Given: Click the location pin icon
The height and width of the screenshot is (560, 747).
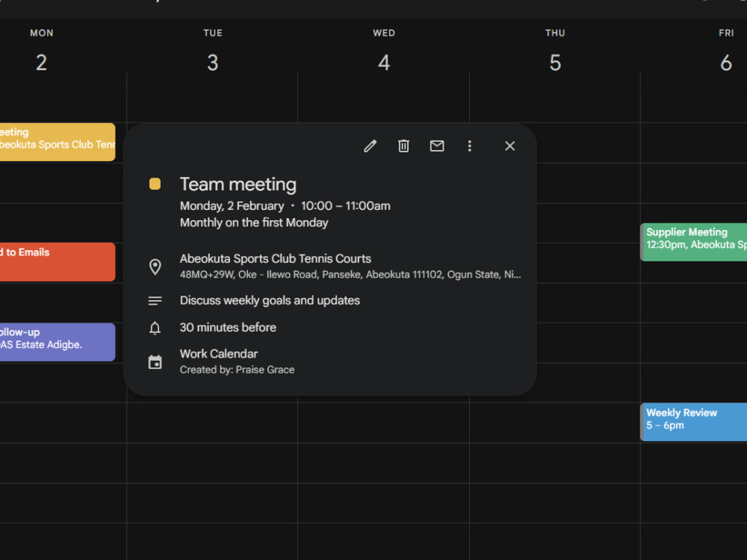Looking at the screenshot, I should [x=155, y=267].
